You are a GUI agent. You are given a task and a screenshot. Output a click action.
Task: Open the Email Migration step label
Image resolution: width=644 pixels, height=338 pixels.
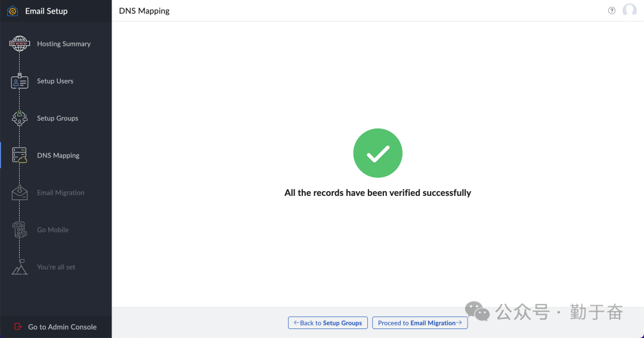pos(61,193)
